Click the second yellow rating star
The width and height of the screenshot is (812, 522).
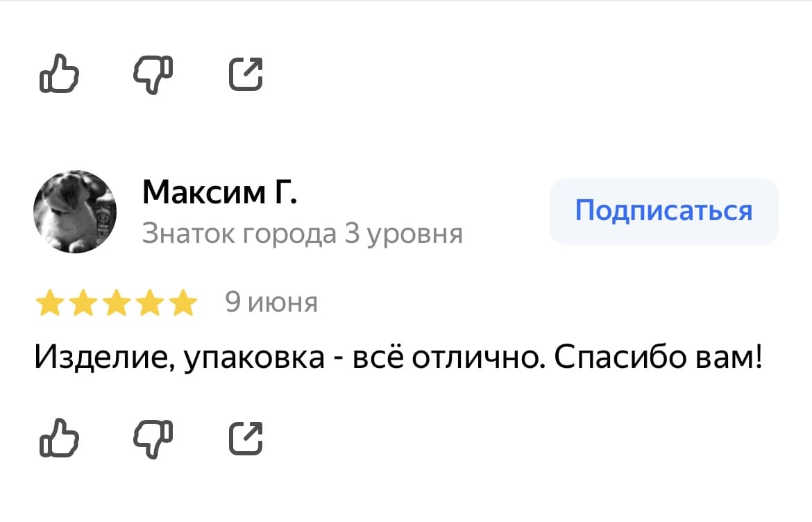(x=83, y=303)
